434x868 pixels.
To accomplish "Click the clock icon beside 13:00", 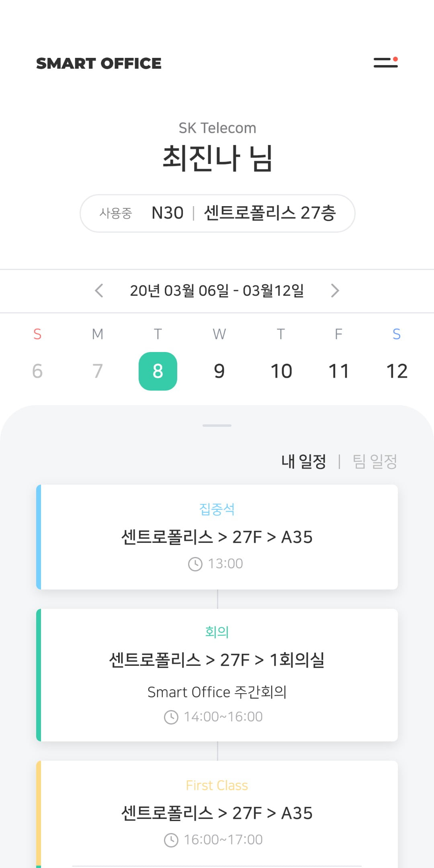I will point(195,564).
